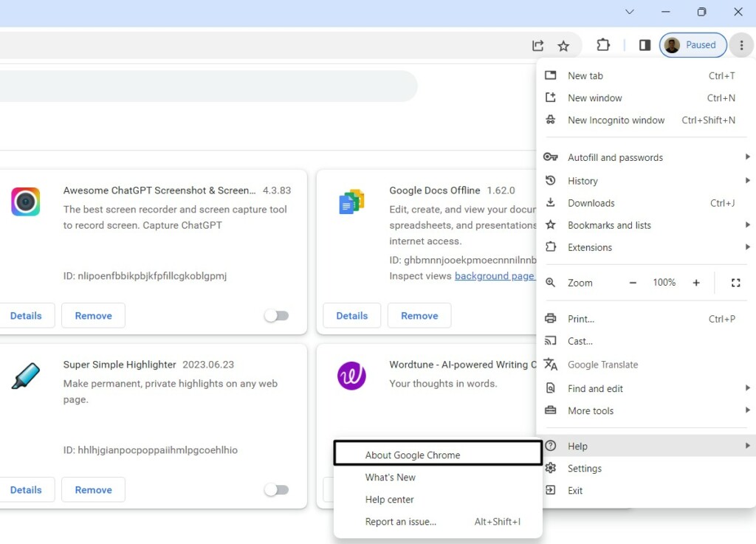This screenshot has width=756, height=544.
Task: Increase zoom with the plus button
Action: click(696, 283)
